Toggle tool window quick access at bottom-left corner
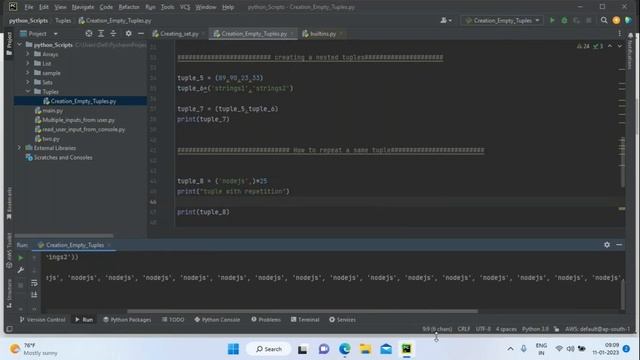The image size is (640, 360). (x=9, y=329)
